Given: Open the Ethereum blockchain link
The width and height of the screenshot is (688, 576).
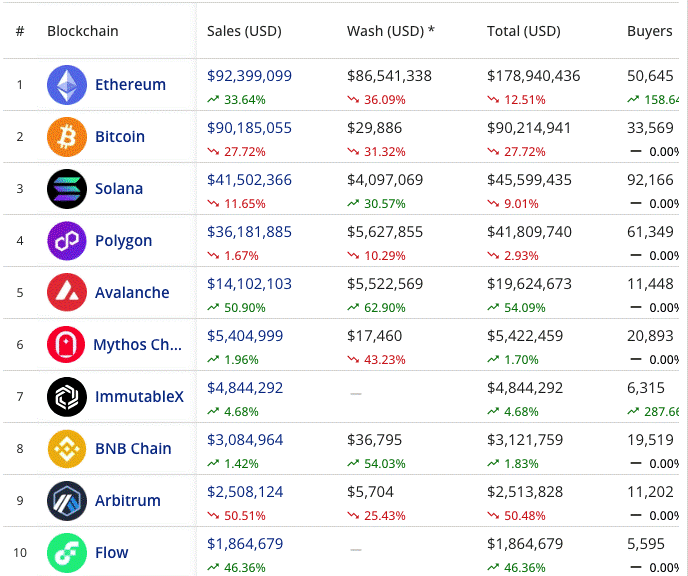Looking at the screenshot, I should click(130, 85).
